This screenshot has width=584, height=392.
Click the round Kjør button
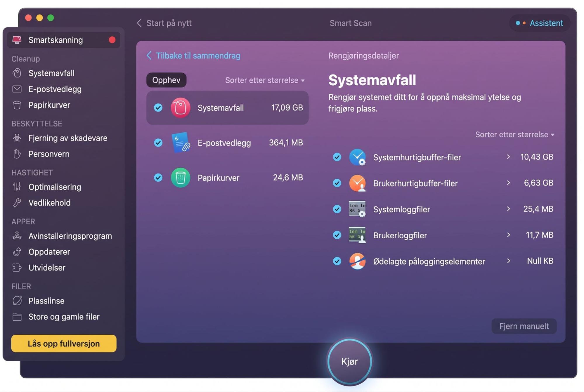click(x=350, y=362)
